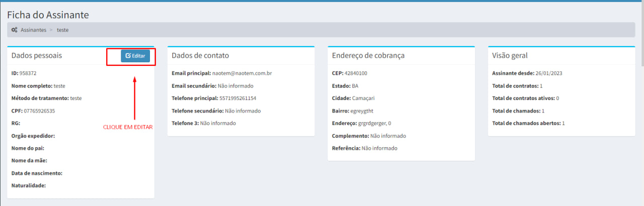Image resolution: width=644 pixels, height=206 pixels.
Task: Click the city value Camaçari
Action: click(x=363, y=98)
